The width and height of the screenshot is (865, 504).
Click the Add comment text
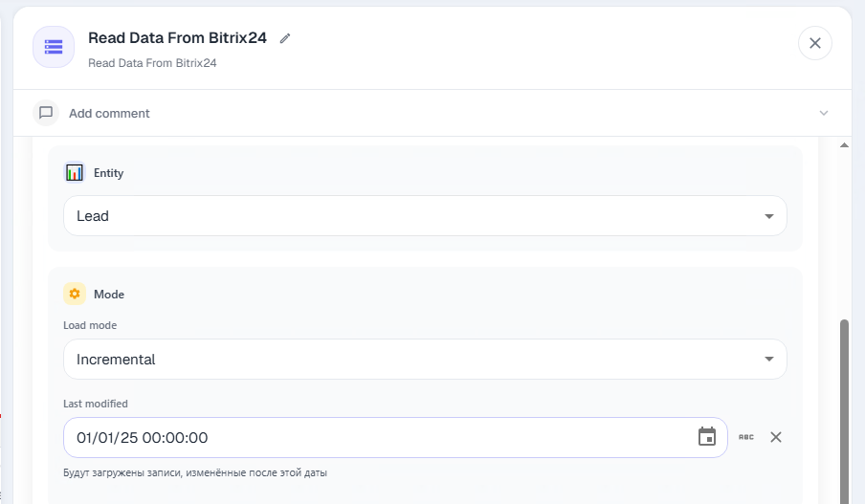click(x=109, y=113)
